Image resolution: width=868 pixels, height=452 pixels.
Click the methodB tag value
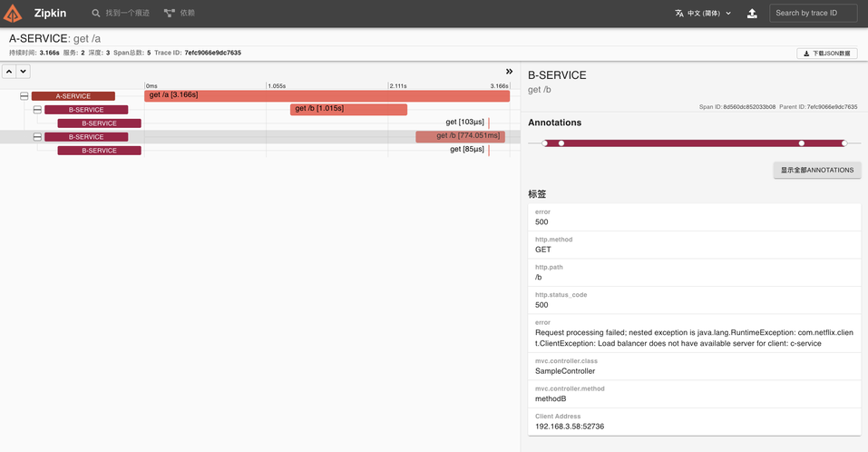[x=551, y=398]
